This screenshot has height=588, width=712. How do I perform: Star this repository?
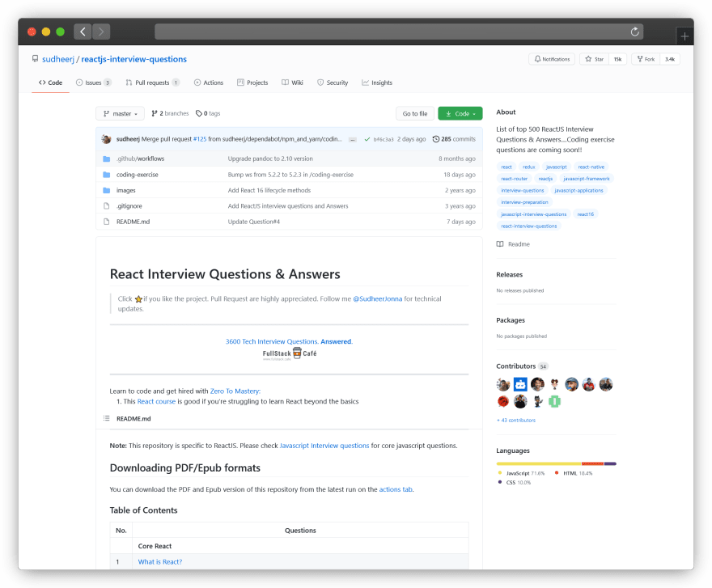click(594, 59)
